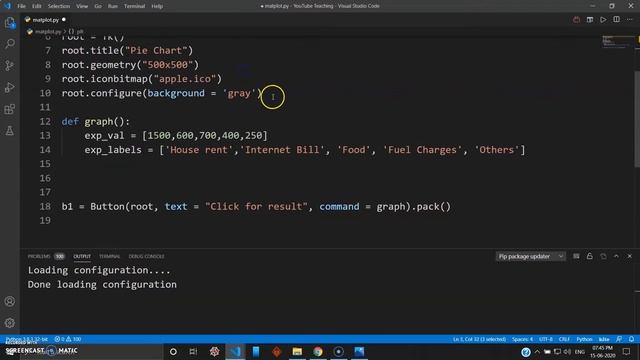This screenshot has height=360, width=640.
Task: Switch to the Debug Console tab
Action: click(x=147, y=256)
